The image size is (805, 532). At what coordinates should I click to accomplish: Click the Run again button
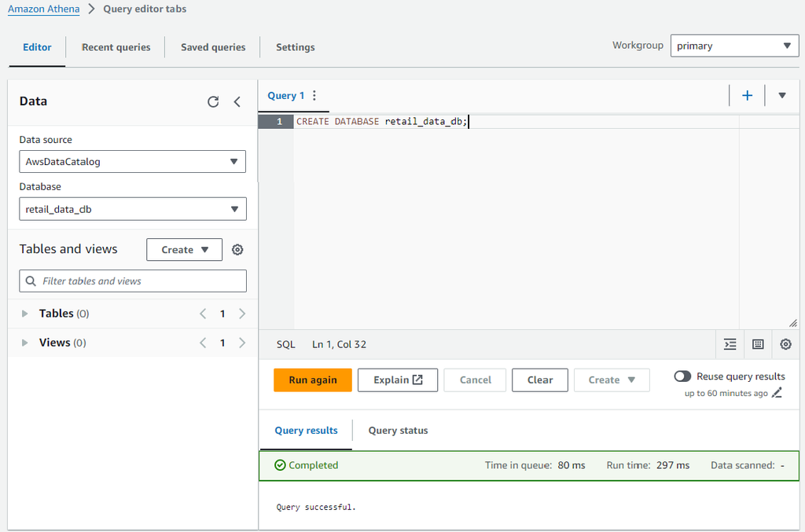tap(312, 380)
